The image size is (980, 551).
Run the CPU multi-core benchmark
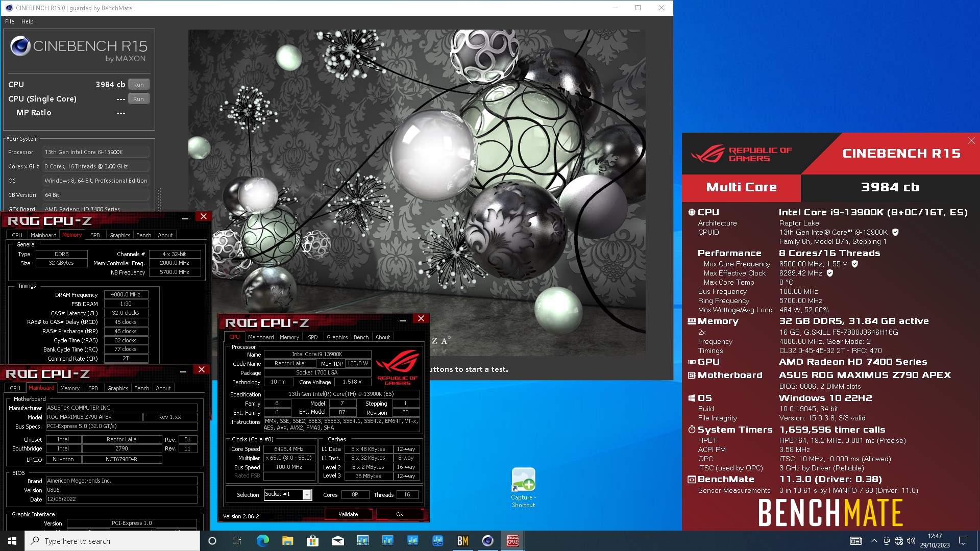click(139, 85)
